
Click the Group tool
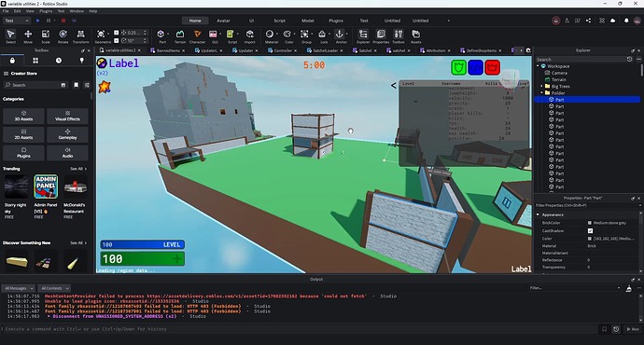305,36
